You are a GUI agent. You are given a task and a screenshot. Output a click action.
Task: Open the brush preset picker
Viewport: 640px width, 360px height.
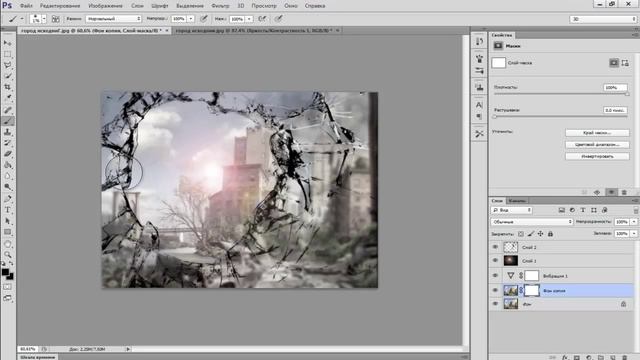pyautogui.click(x=39, y=19)
